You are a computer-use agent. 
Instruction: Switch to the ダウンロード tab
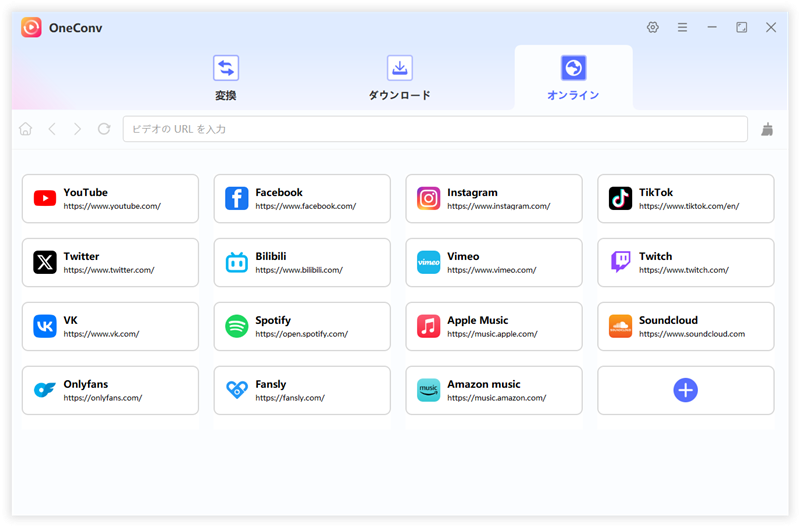(399, 78)
